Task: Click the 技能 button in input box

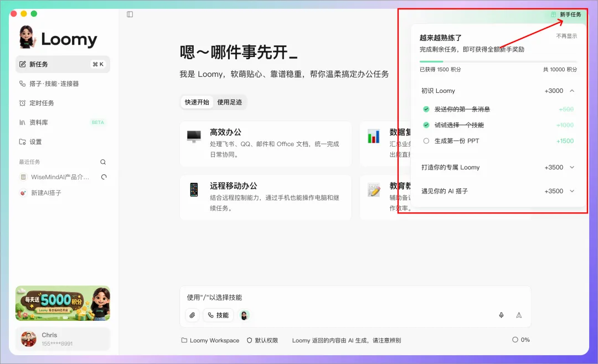Action: [x=218, y=315]
